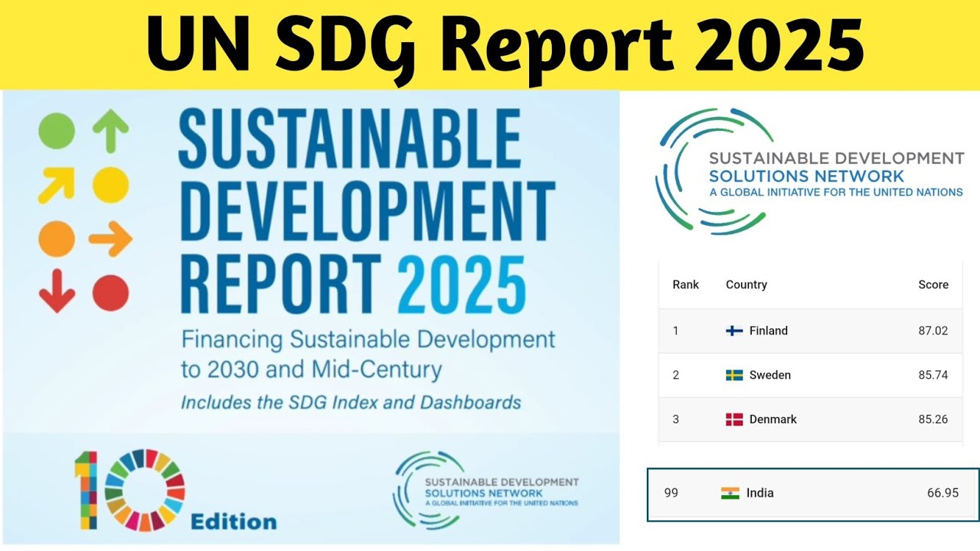Image resolution: width=980 pixels, height=551 pixels.
Task: Click India's score 66.95
Action: pos(942,494)
